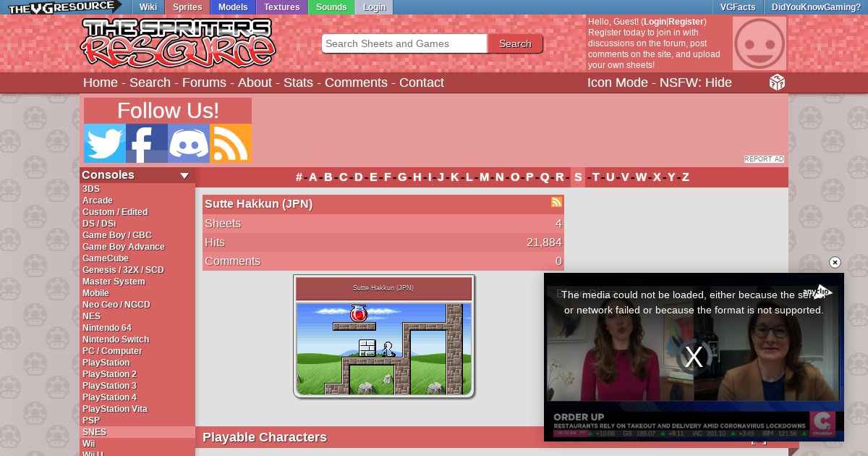Screen dimensions: 868x456
Task: Open Stats in navigation bar
Action: (298, 83)
